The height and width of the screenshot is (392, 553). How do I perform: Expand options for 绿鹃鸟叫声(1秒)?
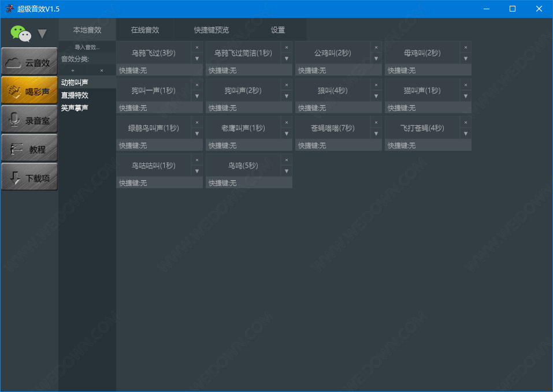pyautogui.click(x=197, y=133)
